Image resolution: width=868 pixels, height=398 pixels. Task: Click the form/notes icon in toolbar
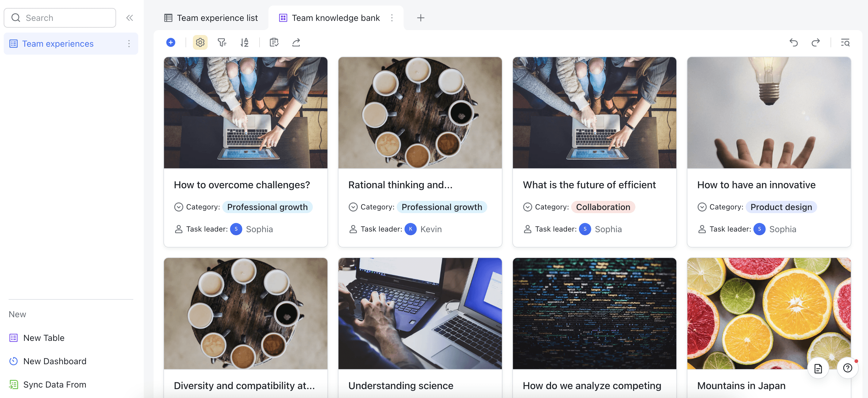[x=274, y=42]
